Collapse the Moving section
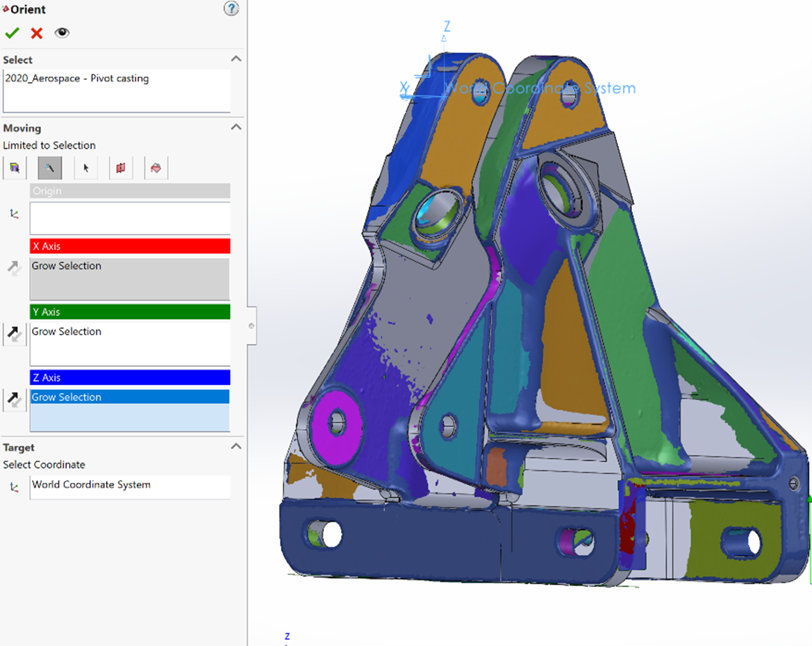 (236, 127)
